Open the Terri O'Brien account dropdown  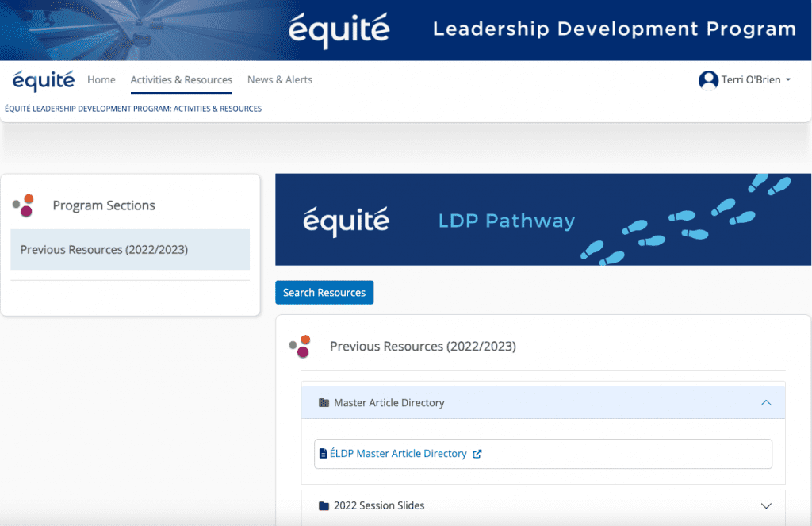(x=745, y=80)
